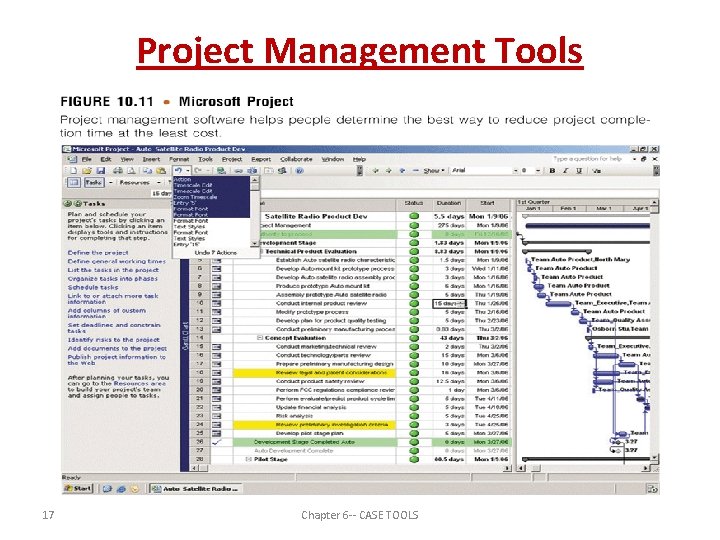Create a new project with New icon
The width and height of the screenshot is (720, 540).
(x=73, y=171)
